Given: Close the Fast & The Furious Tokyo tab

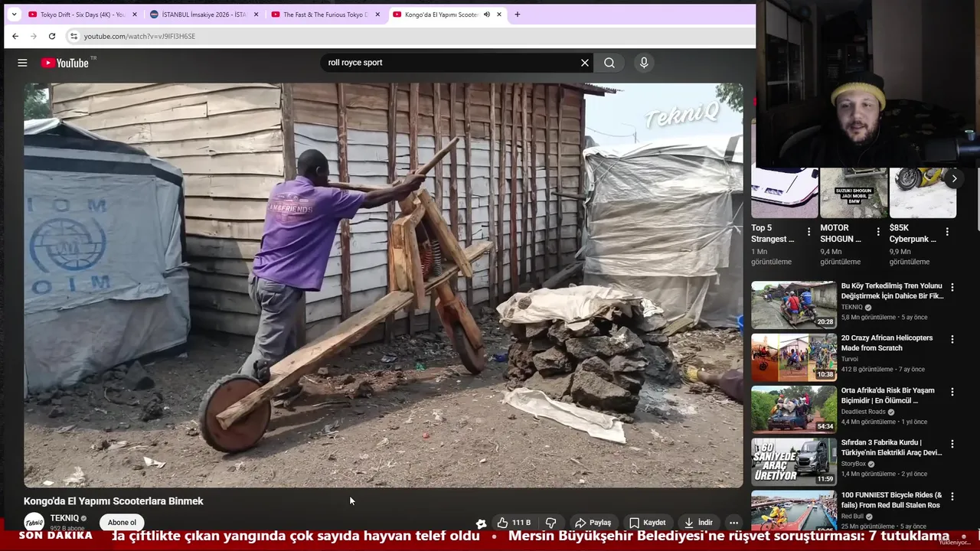Looking at the screenshot, I should click(x=377, y=15).
